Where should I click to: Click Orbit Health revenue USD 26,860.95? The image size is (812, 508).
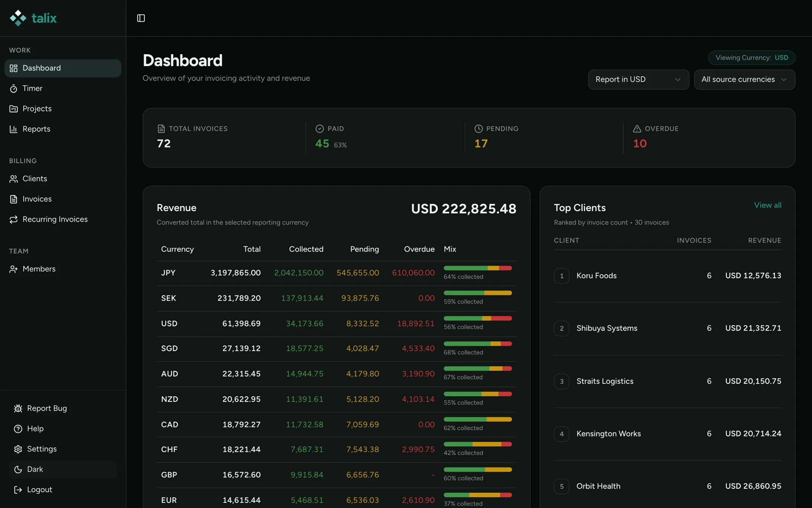753,486
